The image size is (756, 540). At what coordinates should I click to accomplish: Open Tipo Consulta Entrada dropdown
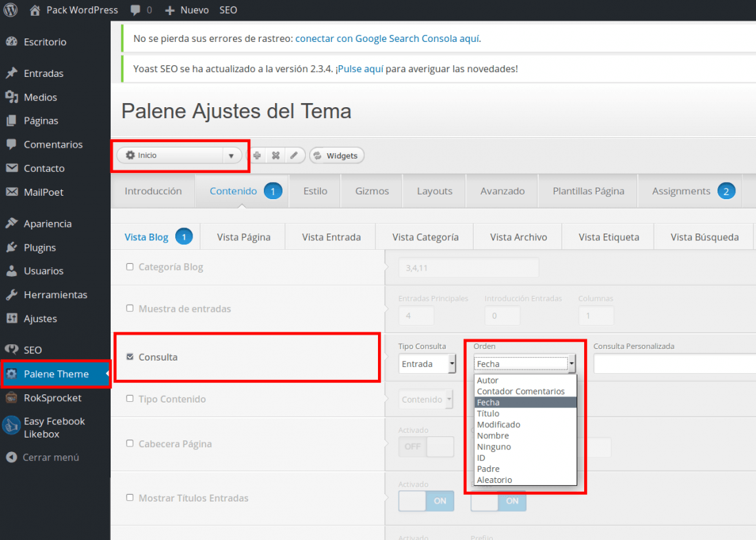pos(427,364)
